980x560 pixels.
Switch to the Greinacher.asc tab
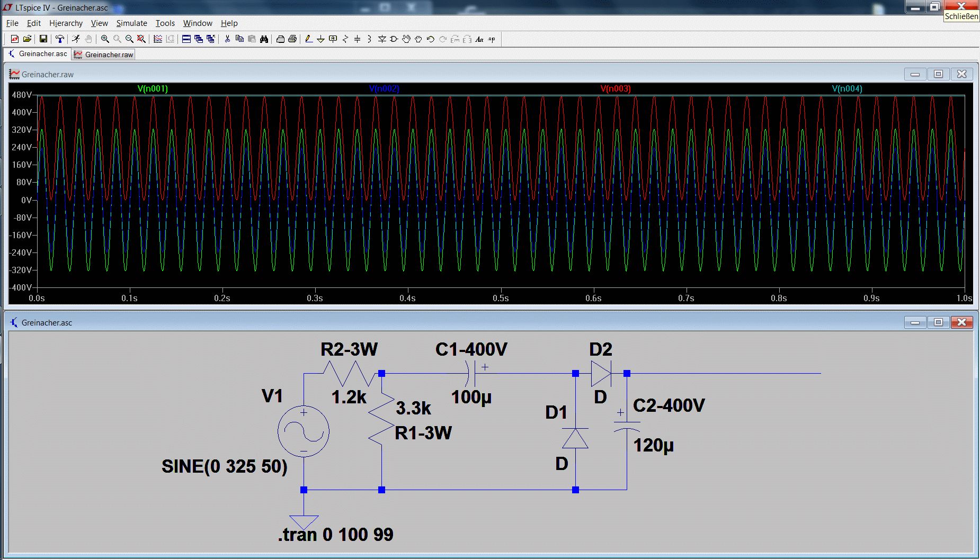[38, 54]
